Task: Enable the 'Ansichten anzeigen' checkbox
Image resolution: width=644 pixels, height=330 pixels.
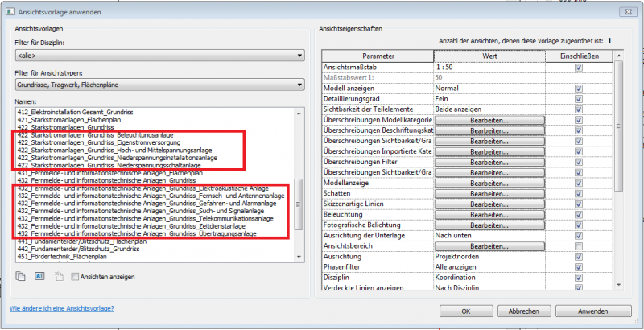Action: pos(75,276)
